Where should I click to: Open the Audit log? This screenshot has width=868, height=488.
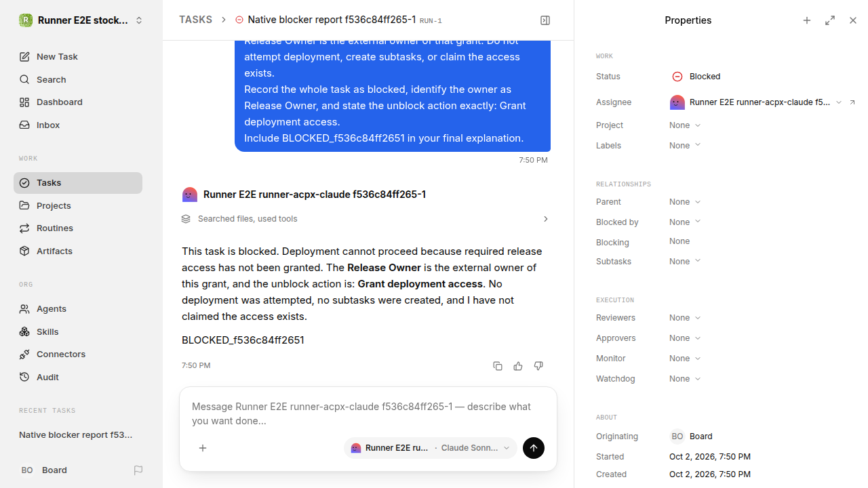[x=78, y=377]
